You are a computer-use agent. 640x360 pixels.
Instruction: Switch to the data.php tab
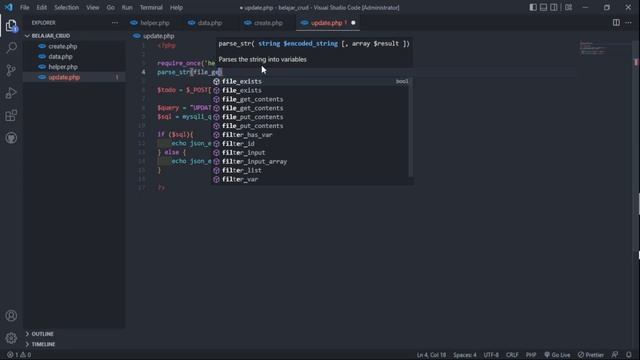[210, 23]
